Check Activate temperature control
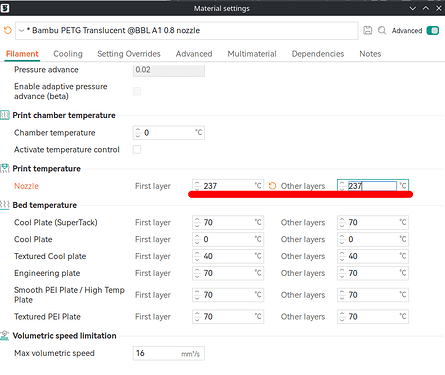This screenshot has width=445, height=375. point(137,149)
